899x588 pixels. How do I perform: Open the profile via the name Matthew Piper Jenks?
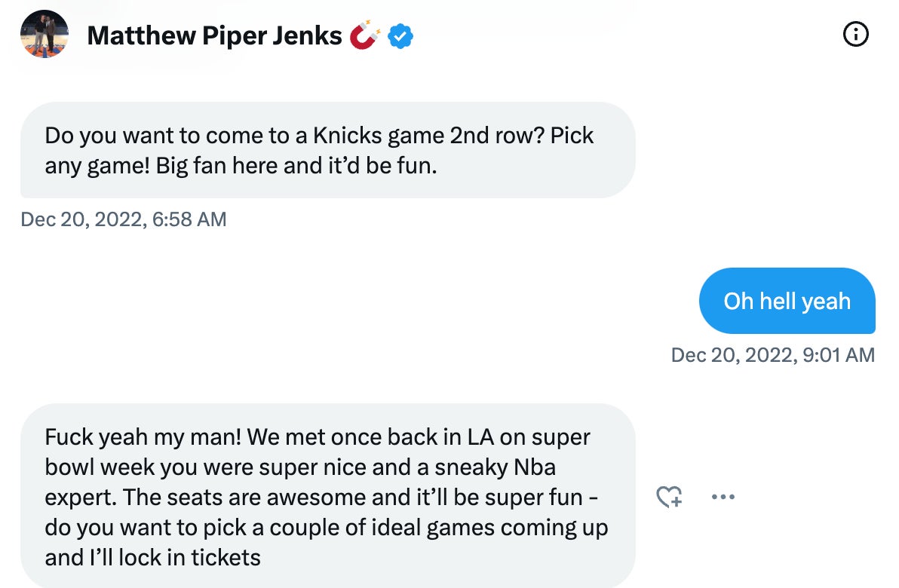click(x=214, y=35)
